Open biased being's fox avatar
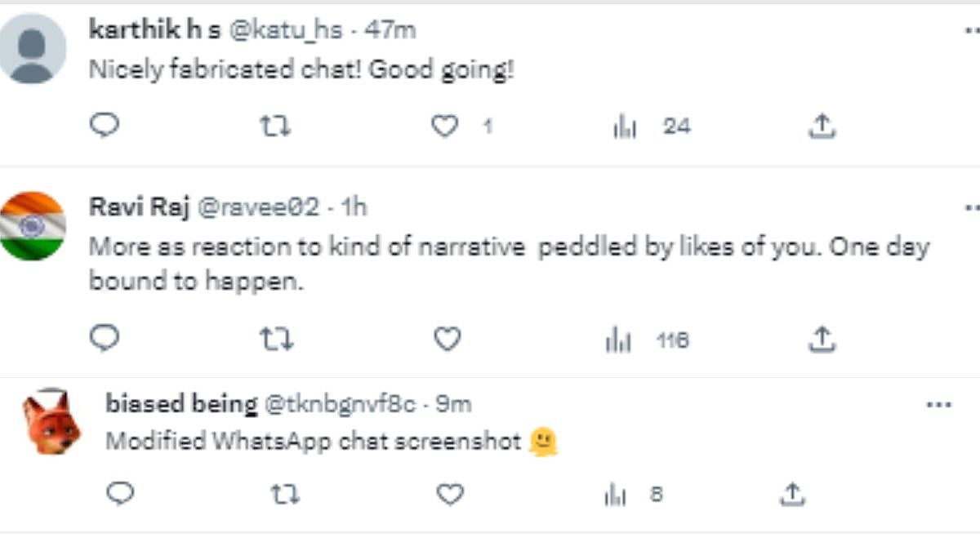Viewport: 980px width, 551px height. (x=51, y=422)
